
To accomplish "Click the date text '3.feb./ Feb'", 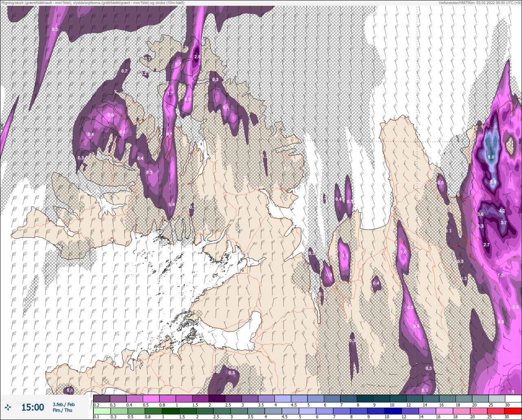I will 64,404.
